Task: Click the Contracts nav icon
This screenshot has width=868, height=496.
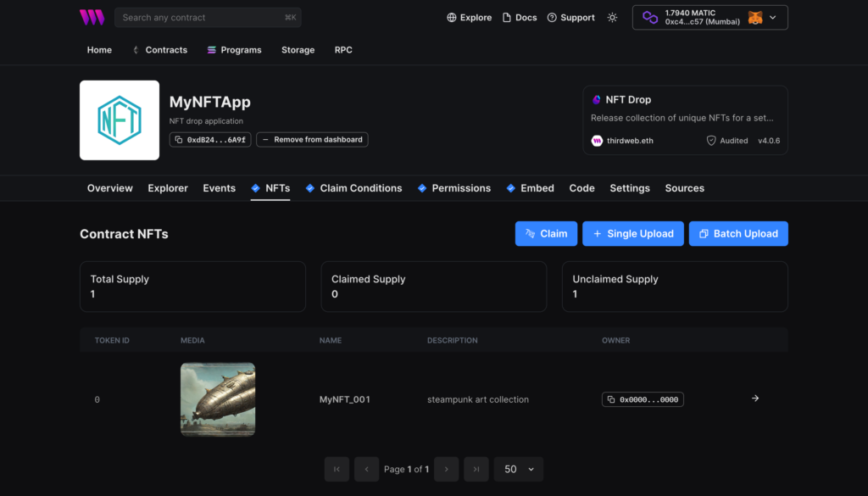Action: point(136,50)
